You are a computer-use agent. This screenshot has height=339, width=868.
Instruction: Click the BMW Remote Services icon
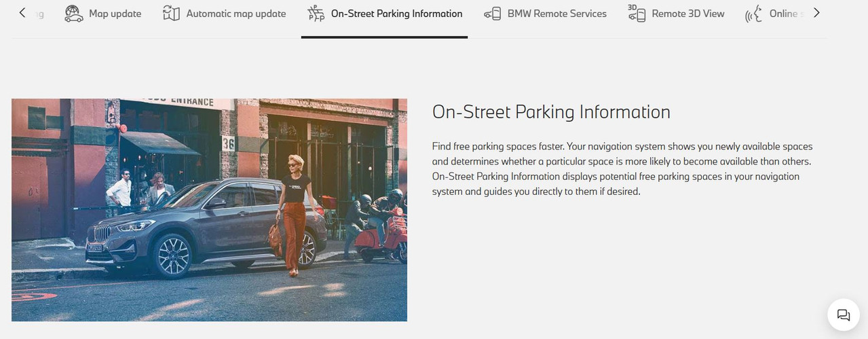click(492, 14)
